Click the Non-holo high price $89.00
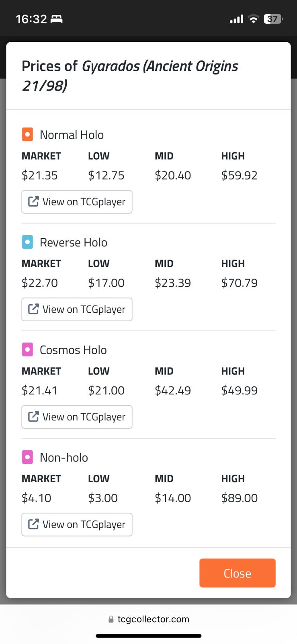The height and width of the screenshot is (644, 297). pyautogui.click(x=239, y=498)
